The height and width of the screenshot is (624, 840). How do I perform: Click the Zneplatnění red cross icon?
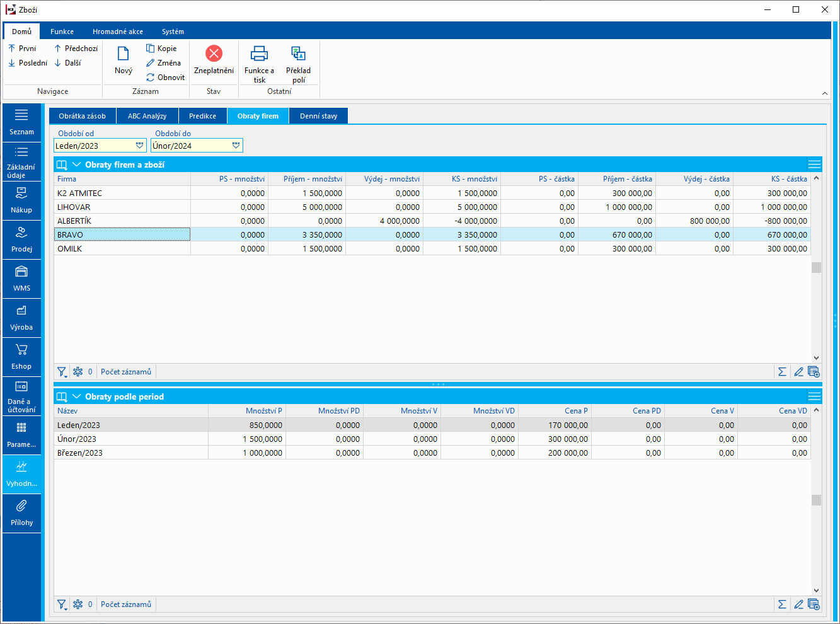(214, 54)
